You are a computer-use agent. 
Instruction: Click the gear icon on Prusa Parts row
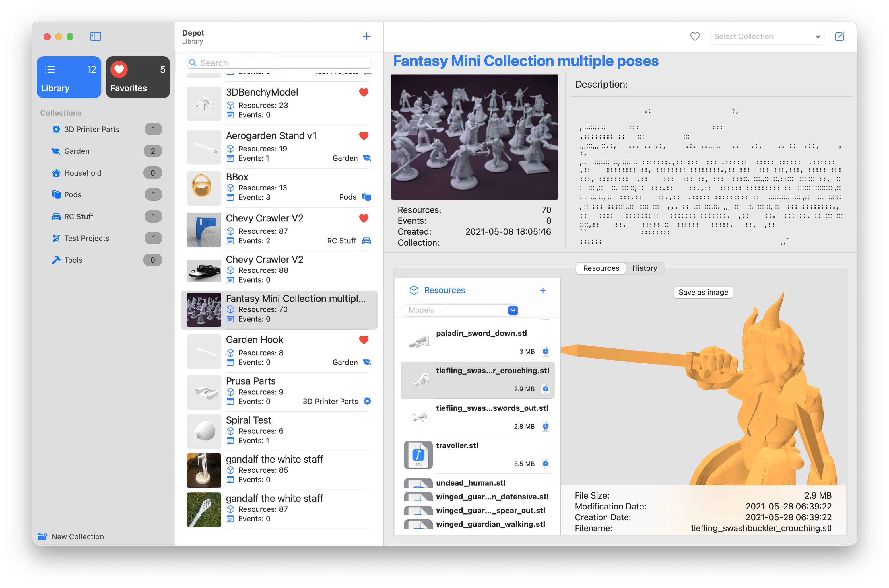click(367, 401)
